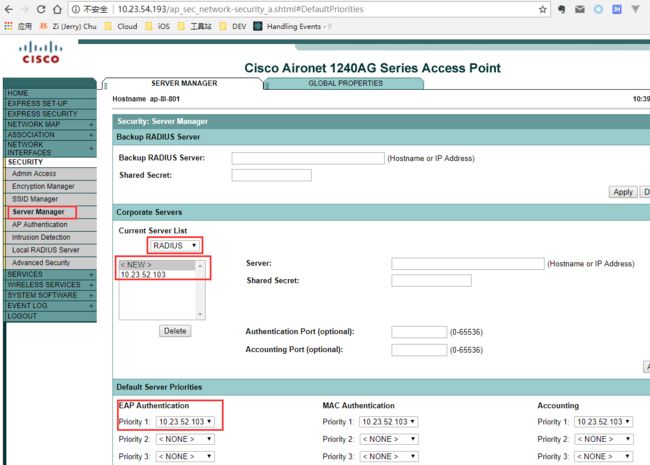The image size is (650, 465).
Task: Open EAP Authentication Priority 2 dropdown
Action: [x=185, y=439]
